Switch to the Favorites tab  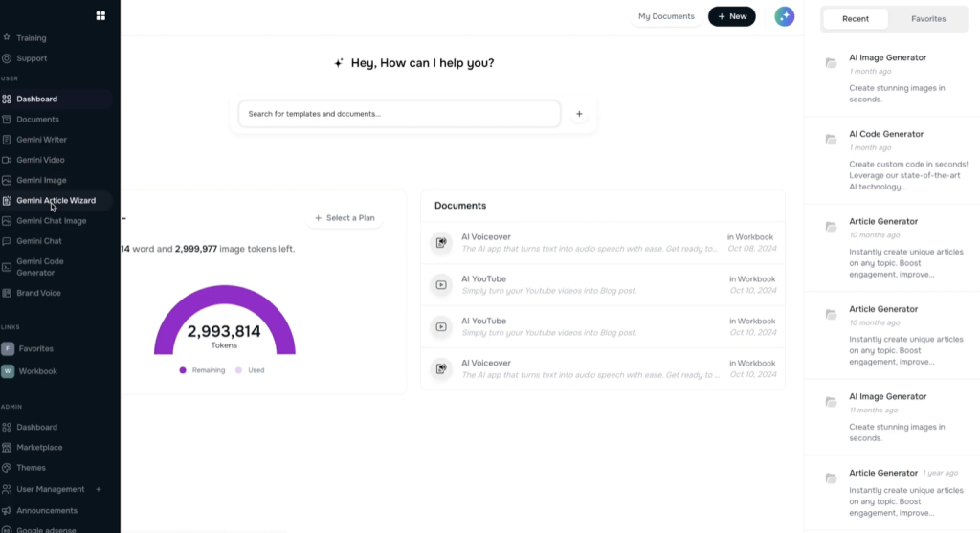(927, 19)
